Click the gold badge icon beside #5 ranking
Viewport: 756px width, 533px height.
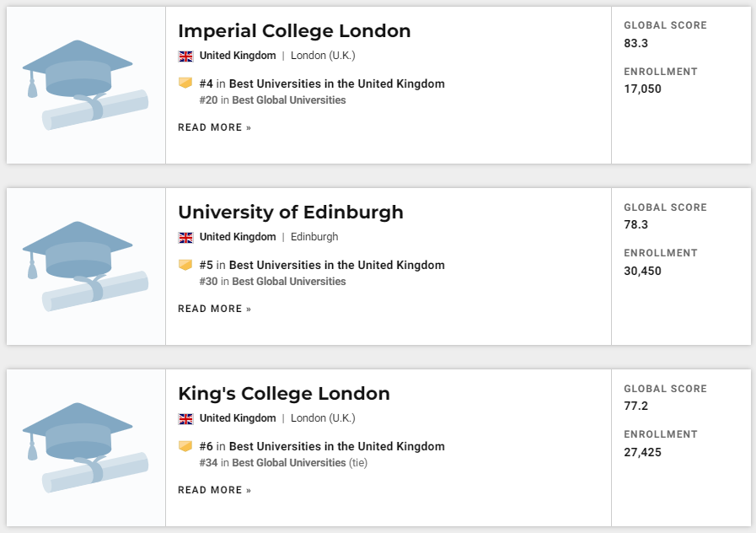point(185,265)
